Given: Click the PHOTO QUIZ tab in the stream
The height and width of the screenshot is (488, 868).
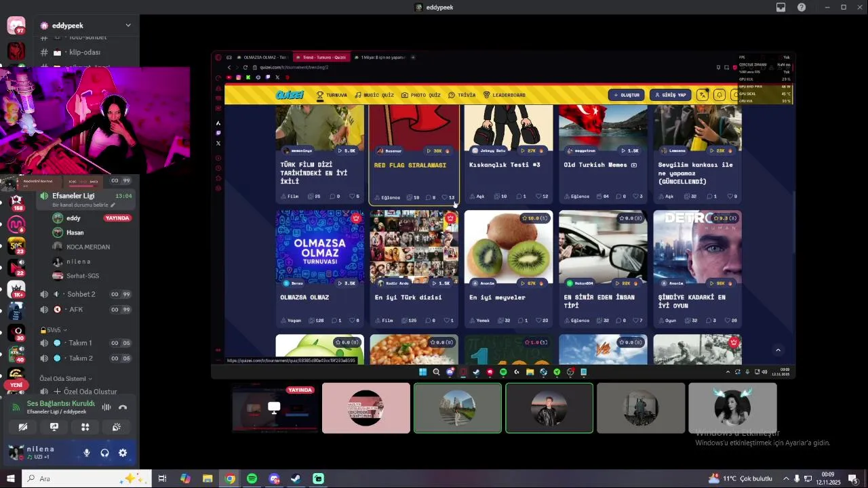Looking at the screenshot, I should (421, 95).
